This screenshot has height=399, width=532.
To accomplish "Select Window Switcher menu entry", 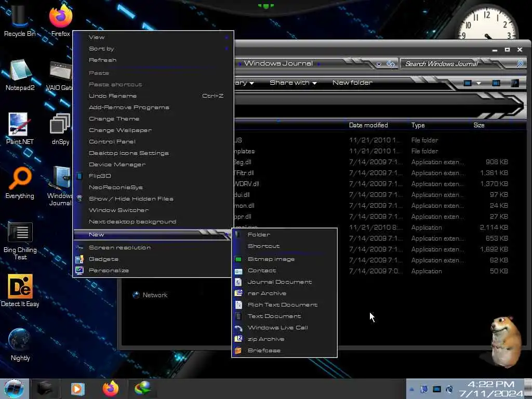I will click(153, 210).
